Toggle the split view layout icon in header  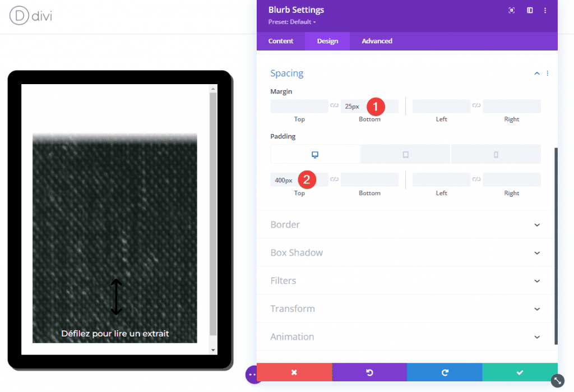[530, 10]
